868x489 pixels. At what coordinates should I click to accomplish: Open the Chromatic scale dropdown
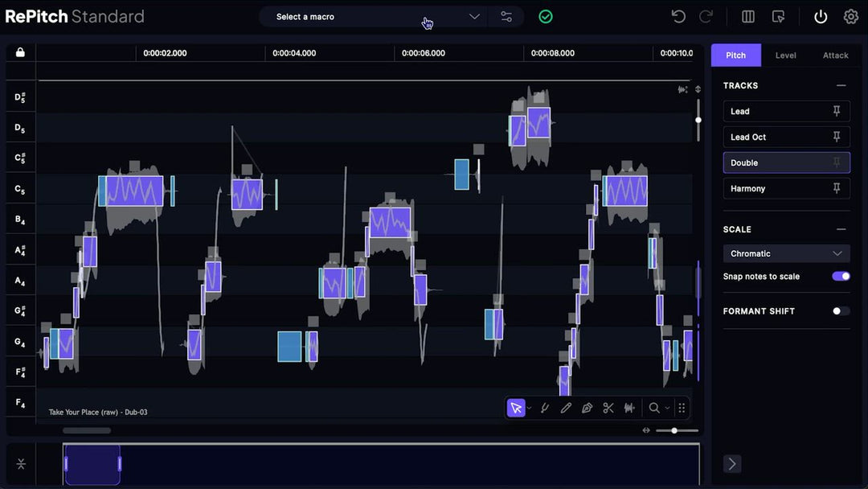[x=786, y=253]
